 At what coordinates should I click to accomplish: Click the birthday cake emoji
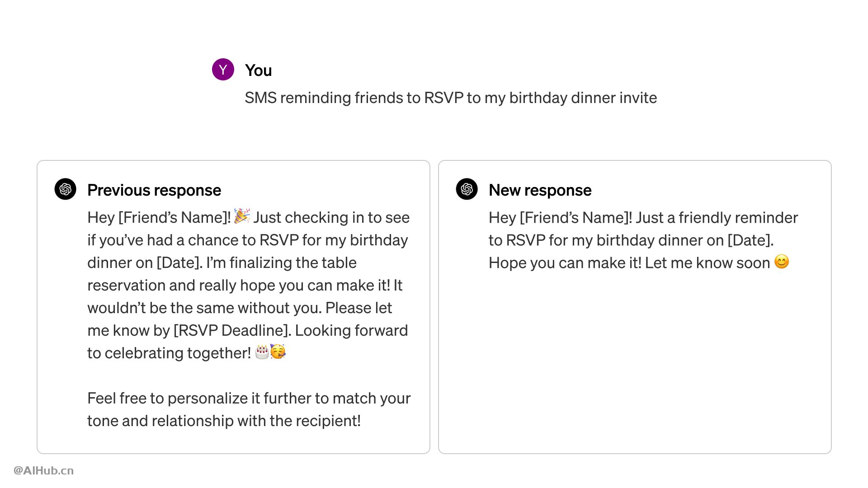[x=262, y=352]
